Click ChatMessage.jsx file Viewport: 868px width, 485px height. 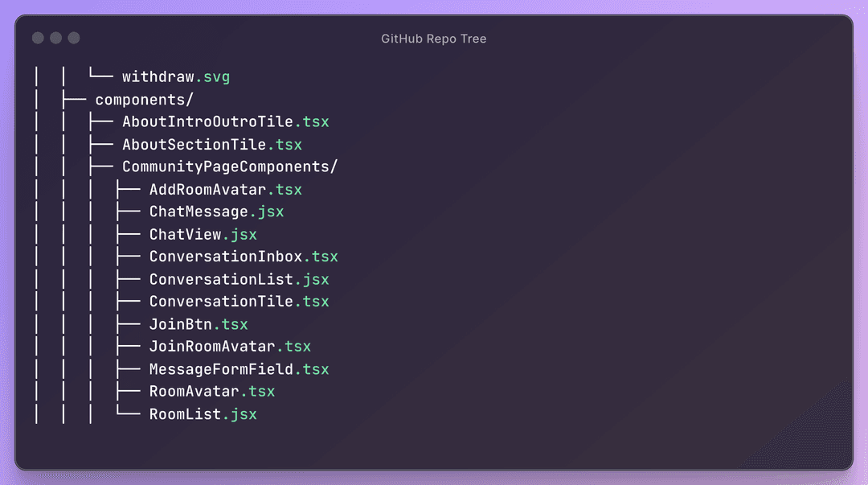[216, 212]
